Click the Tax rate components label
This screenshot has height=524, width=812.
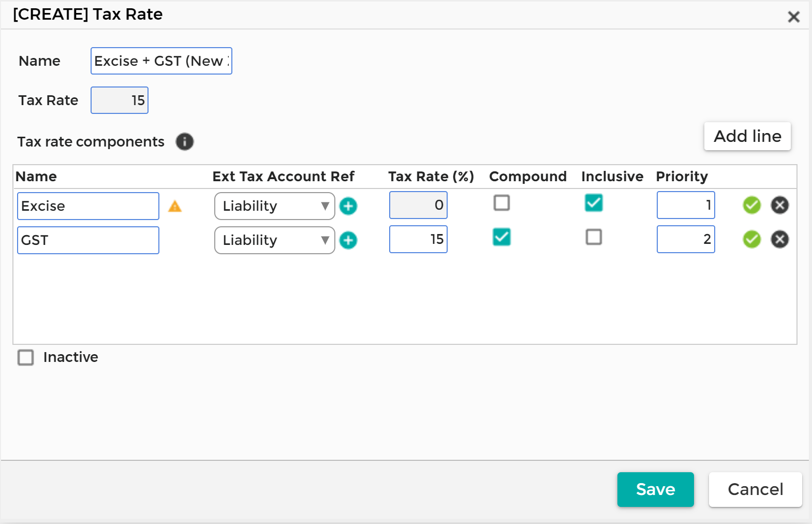[91, 142]
